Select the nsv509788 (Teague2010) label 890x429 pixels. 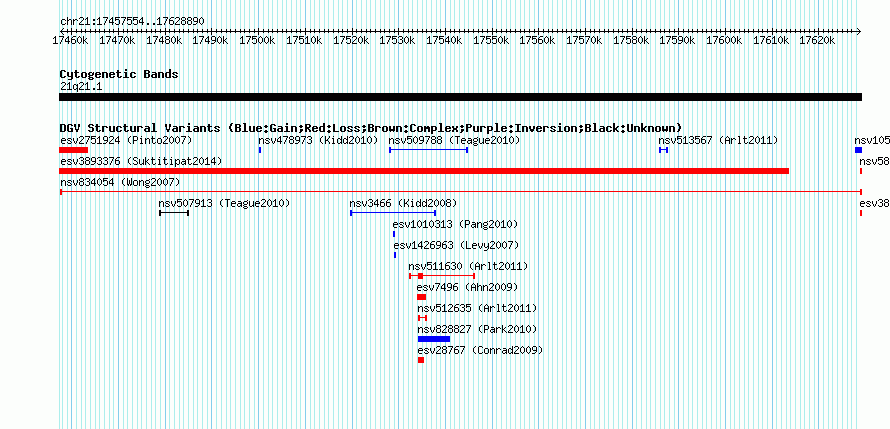coord(454,140)
